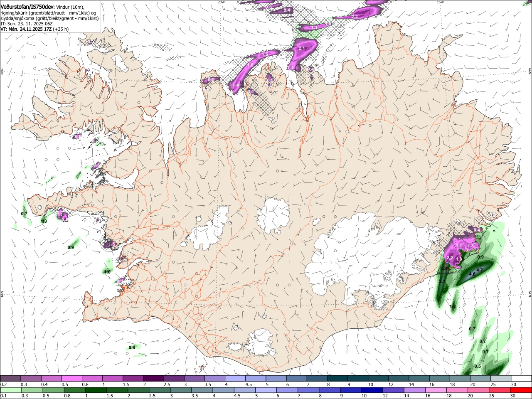Screen dimensions: 532x399
Task: Select the 2.7 rain value on the map
Action: pos(442,281)
